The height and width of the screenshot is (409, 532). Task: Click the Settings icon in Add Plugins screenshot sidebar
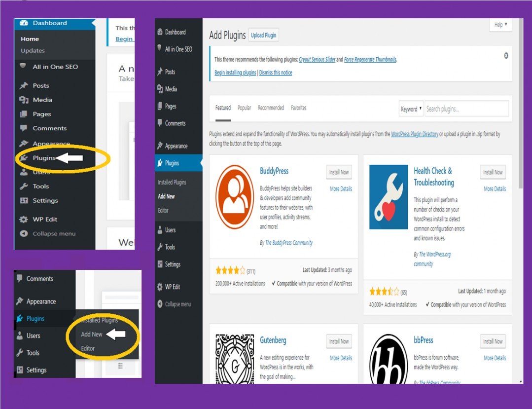click(160, 264)
